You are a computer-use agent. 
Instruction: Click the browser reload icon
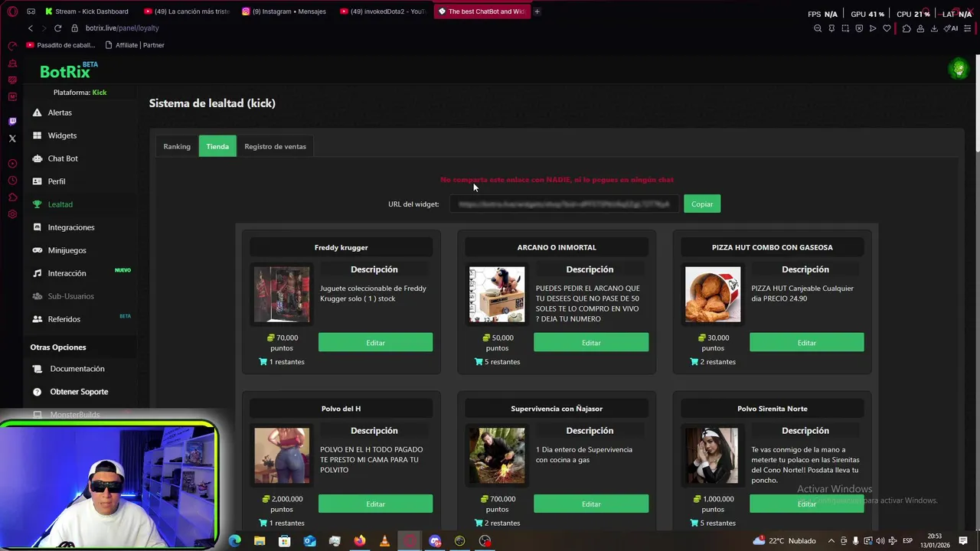(x=57, y=28)
